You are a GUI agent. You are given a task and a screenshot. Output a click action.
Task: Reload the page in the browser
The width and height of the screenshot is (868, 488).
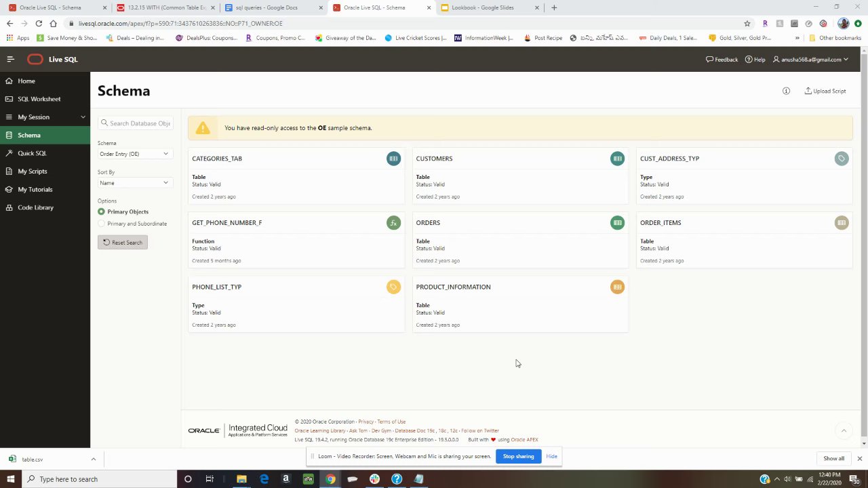click(39, 23)
